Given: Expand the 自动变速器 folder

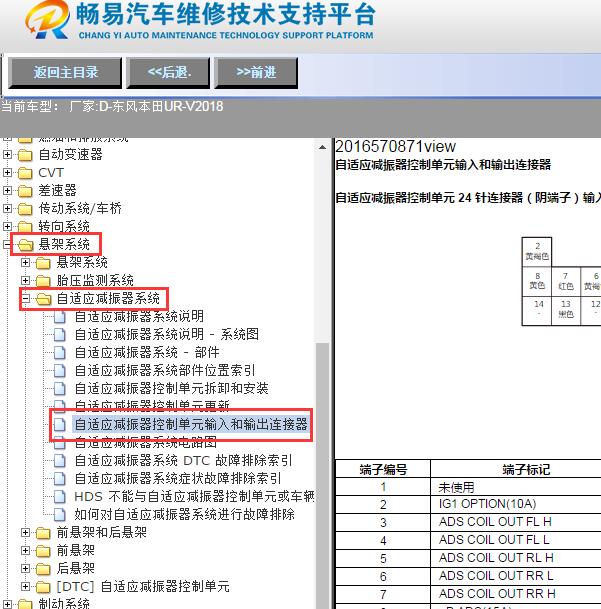Looking at the screenshot, I should (x=7, y=155).
